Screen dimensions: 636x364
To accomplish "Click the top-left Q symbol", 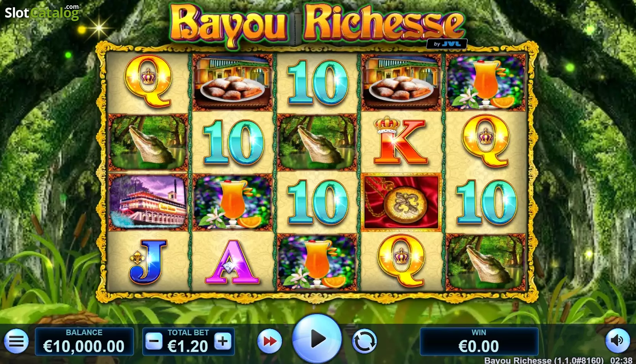I will click(x=148, y=81).
